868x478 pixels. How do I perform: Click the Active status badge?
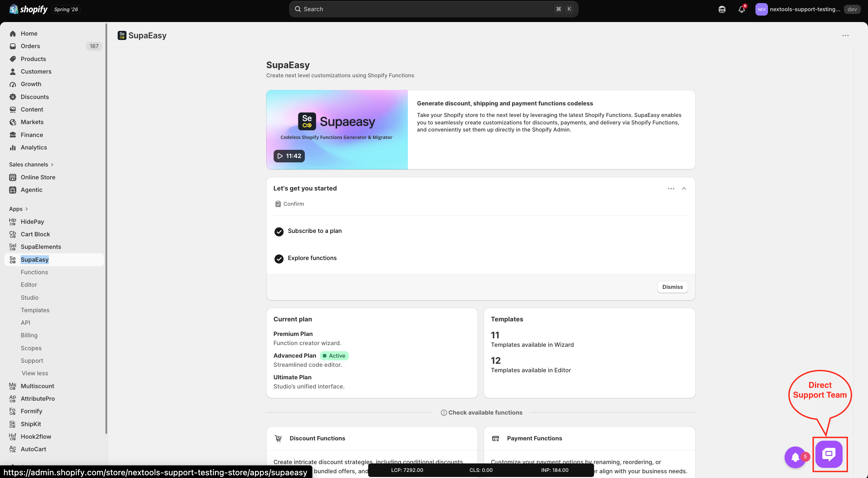pos(334,356)
